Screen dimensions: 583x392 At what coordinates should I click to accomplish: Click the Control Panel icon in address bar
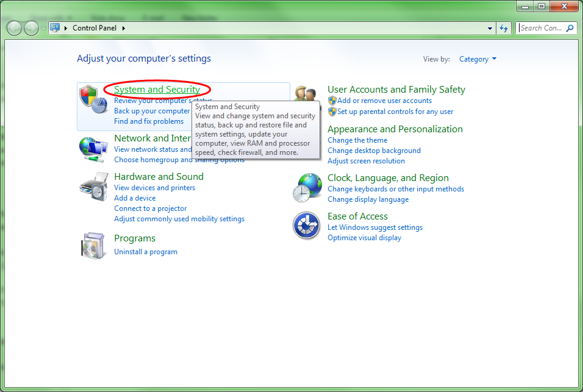[55, 28]
